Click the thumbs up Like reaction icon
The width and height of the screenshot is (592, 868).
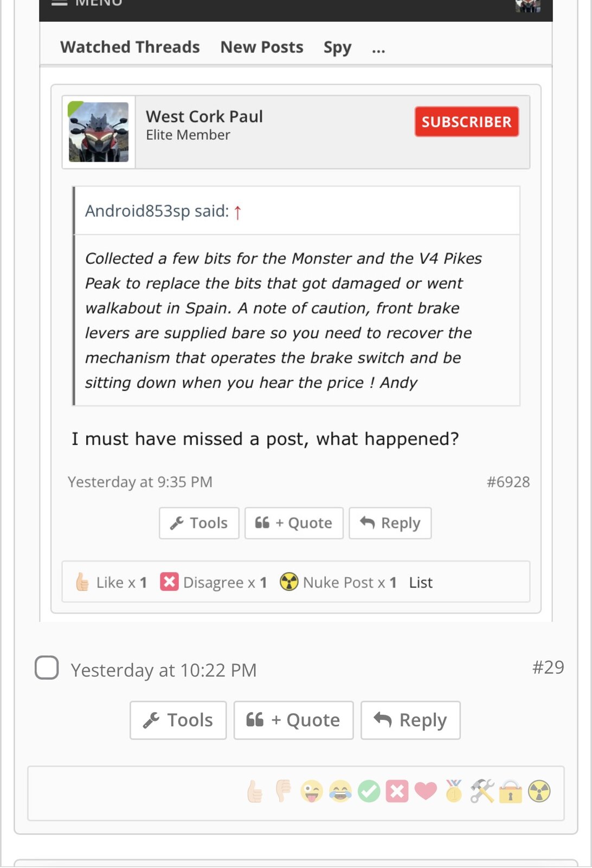(x=255, y=792)
